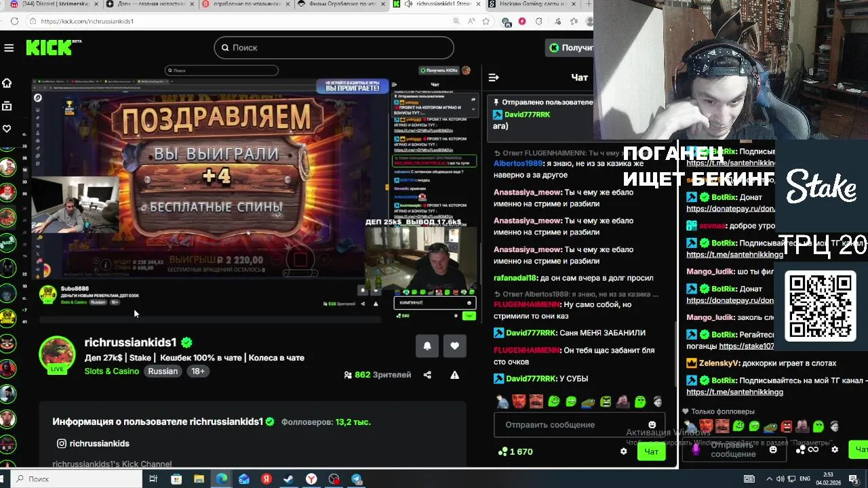Viewport: 868px width, 488px height.
Task: Open the richrussiankids1 LIVE avatar
Action: coord(57,354)
